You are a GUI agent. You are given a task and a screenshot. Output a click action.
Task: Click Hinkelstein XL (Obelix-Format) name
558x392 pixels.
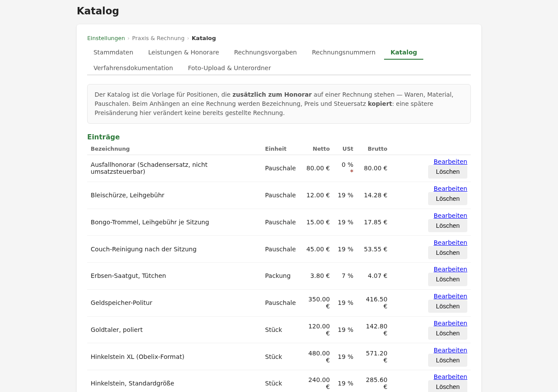(137, 357)
